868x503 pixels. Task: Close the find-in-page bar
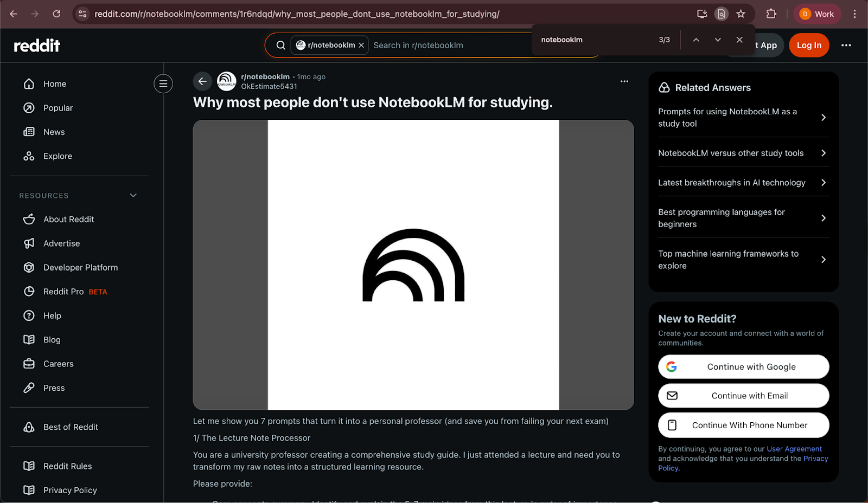pyautogui.click(x=739, y=40)
